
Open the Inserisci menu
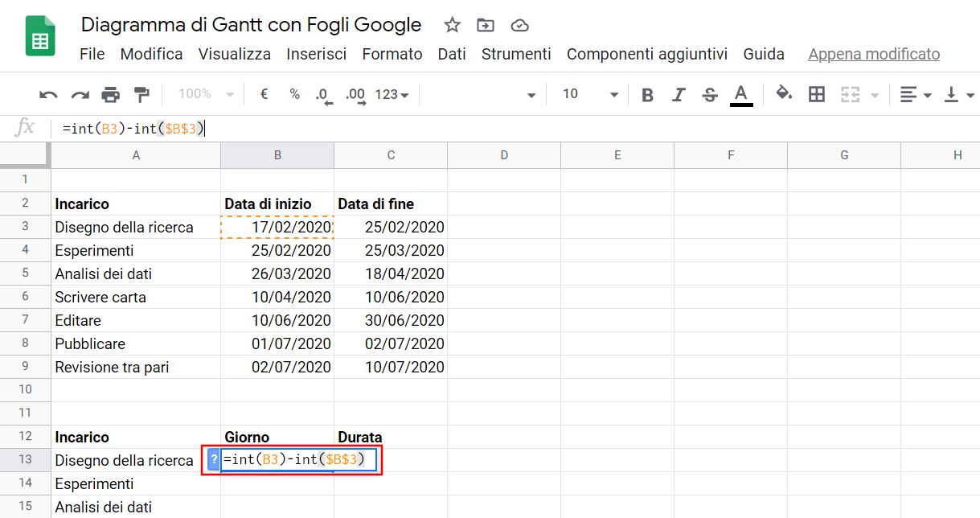[x=317, y=54]
